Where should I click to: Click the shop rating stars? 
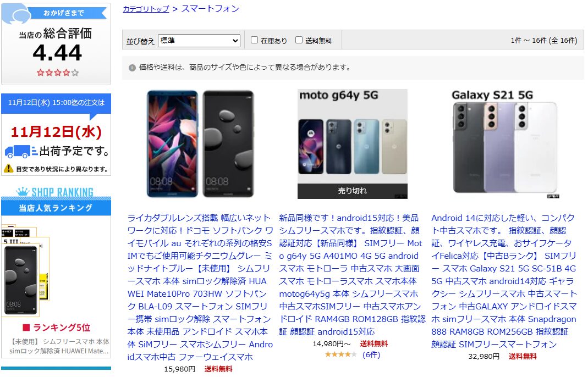(x=58, y=73)
